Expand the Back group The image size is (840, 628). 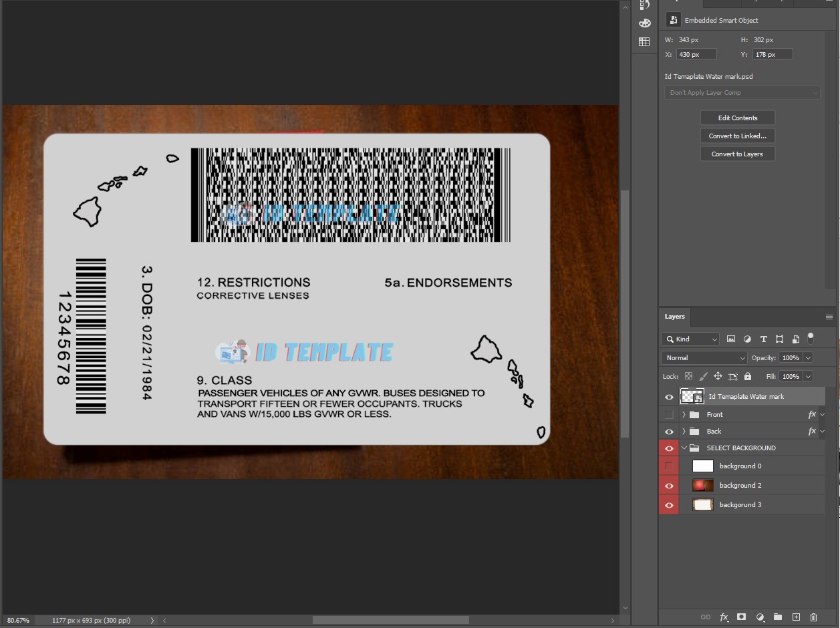pos(684,431)
